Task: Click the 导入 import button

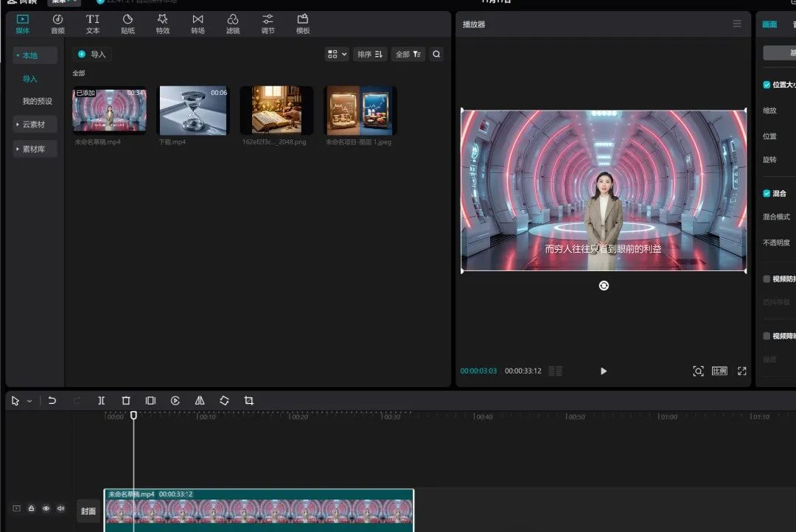Action: coord(92,54)
